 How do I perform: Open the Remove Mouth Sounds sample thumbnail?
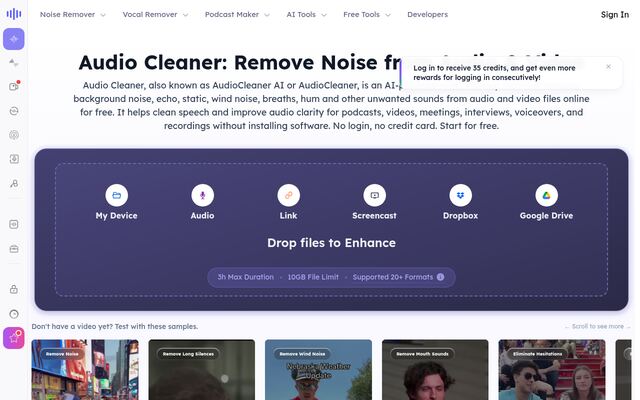click(435, 370)
